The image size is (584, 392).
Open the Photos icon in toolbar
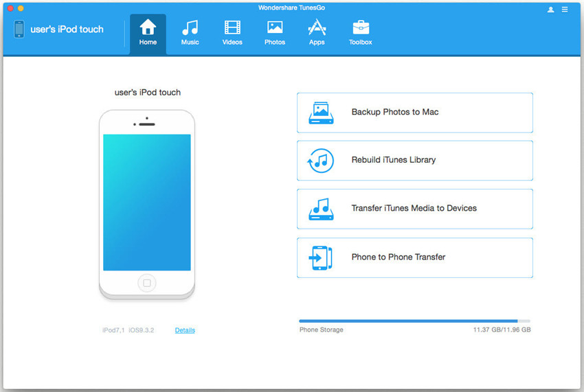pos(275,27)
